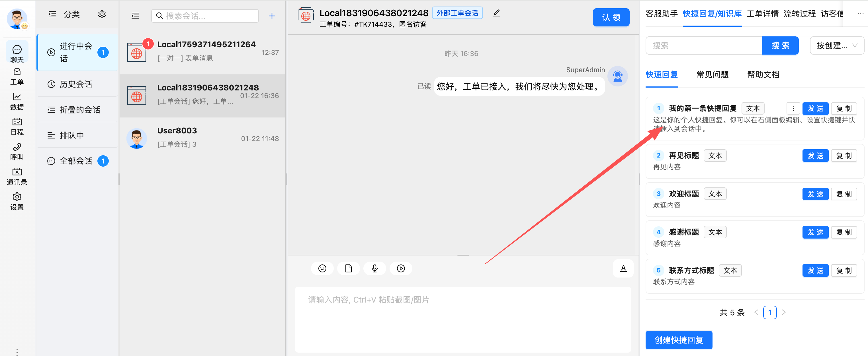Go to the next page of quick replies
The width and height of the screenshot is (868, 356).
point(783,312)
